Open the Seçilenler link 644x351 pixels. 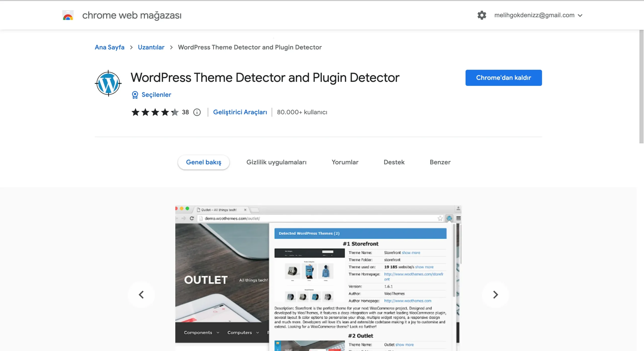pyautogui.click(x=156, y=95)
